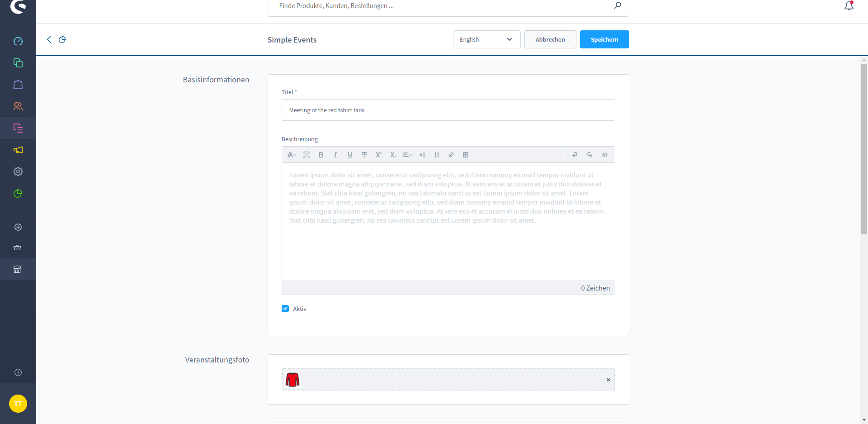
Task: Toggle subscript formatting
Action: (393, 155)
